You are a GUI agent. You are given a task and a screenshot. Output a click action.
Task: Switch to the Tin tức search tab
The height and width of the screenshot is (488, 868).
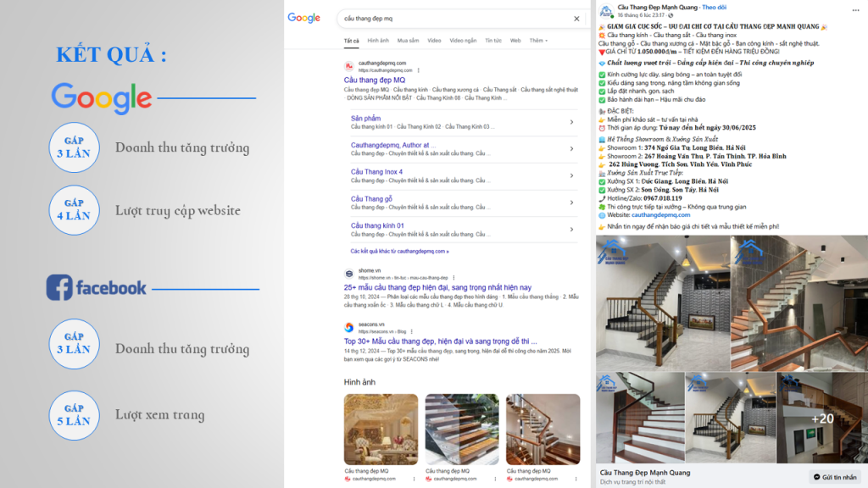[x=493, y=41]
